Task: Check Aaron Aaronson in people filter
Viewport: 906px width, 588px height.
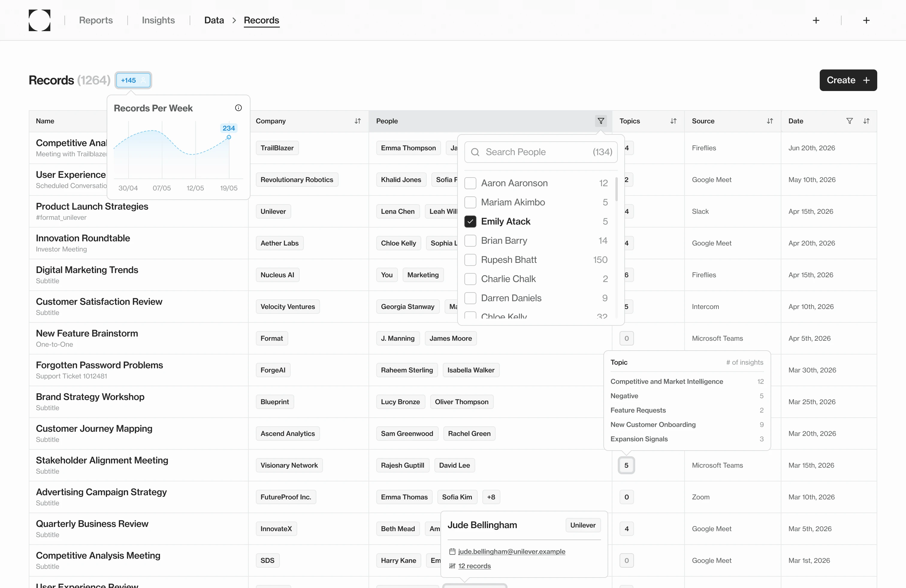Action: [470, 183]
